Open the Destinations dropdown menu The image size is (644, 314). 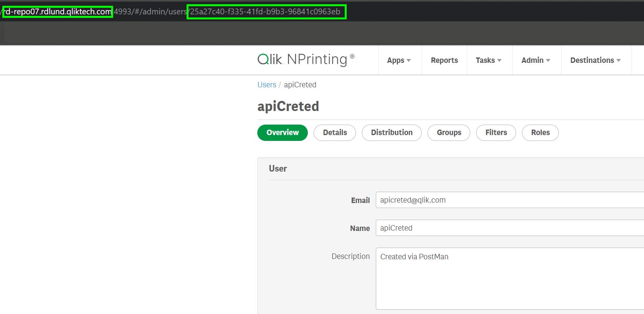tap(595, 60)
